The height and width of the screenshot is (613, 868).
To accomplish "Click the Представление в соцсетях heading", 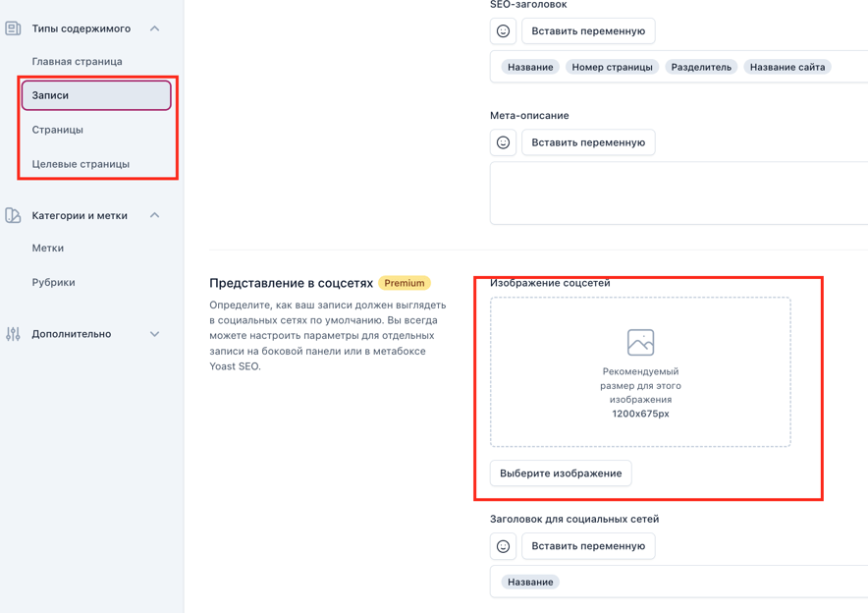I will coord(292,283).
